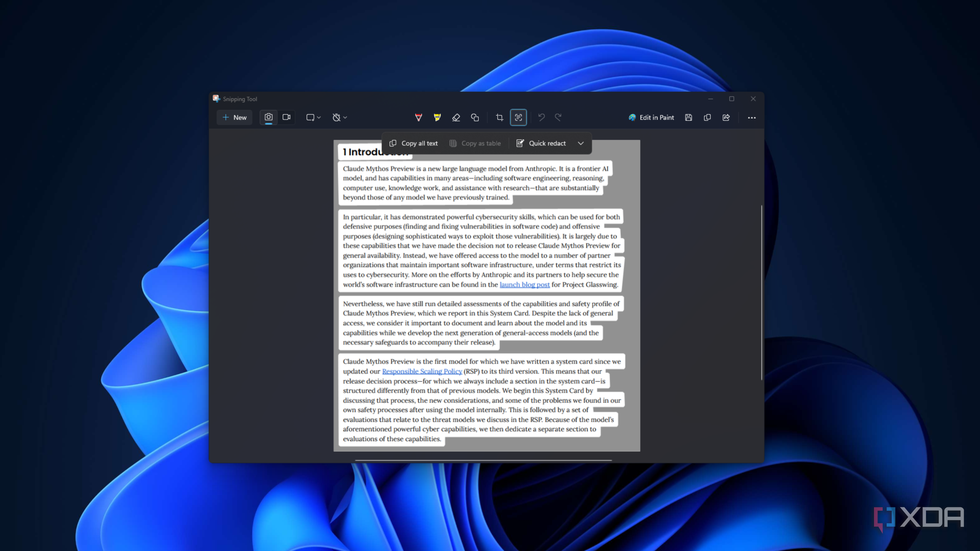Click the paragraph starting "Nevertheless, we have still"
This screenshot has height=551, width=980.
pyautogui.click(x=481, y=323)
